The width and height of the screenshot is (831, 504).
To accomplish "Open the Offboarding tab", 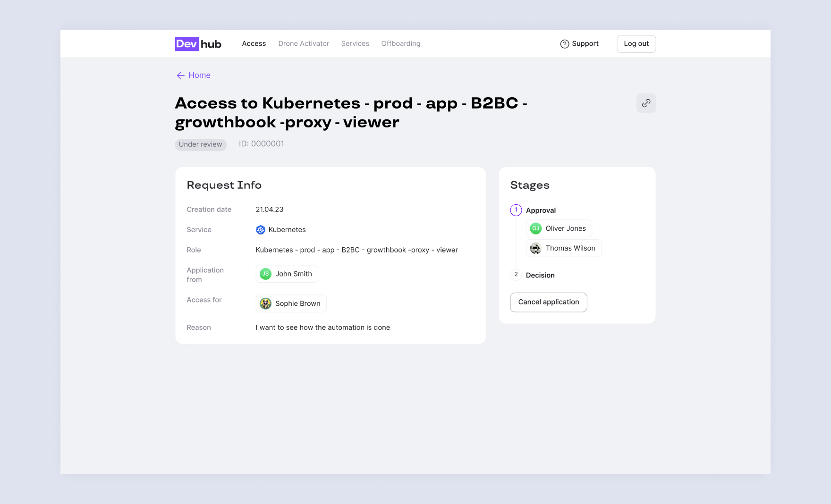I will pos(401,43).
